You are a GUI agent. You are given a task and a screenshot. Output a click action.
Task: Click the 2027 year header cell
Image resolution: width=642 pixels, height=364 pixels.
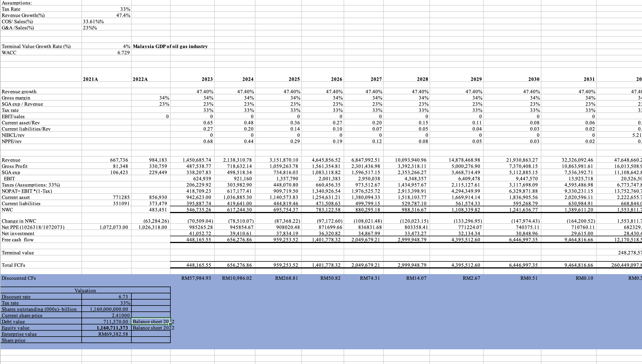point(376,79)
